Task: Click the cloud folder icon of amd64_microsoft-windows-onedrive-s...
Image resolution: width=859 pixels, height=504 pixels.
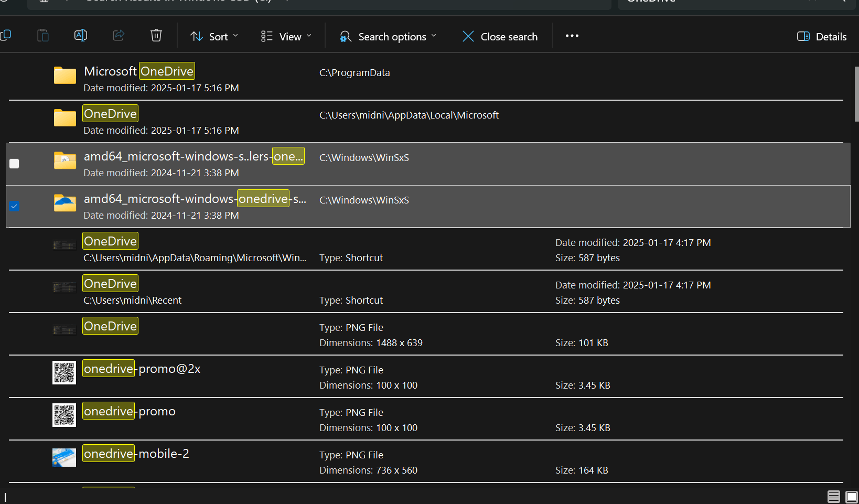Action: 65,202
